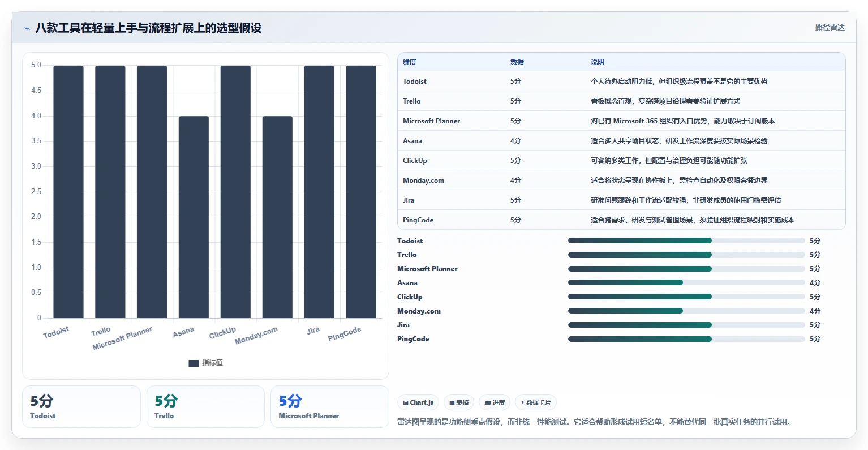The image size is (868, 450).
Task: Click the 表格 tag chip
Action: pyautogui.click(x=459, y=402)
